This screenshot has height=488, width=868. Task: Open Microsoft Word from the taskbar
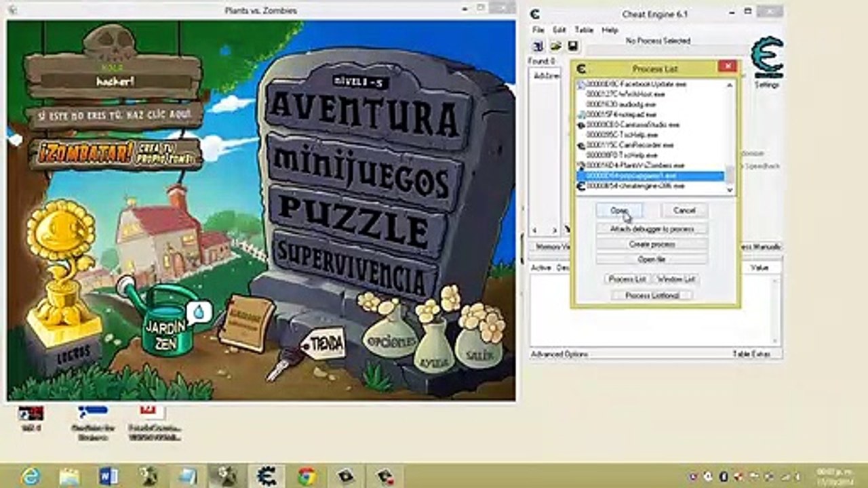[x=108, y=476]
